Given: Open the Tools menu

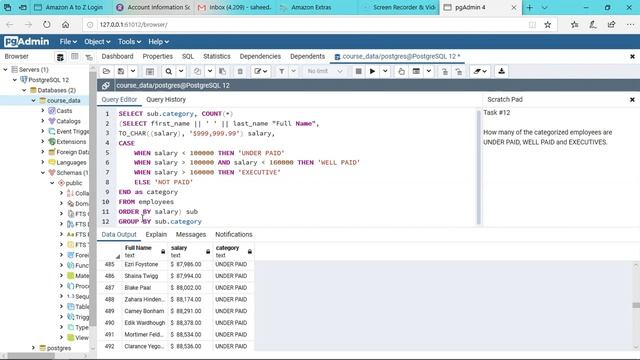Looking at the screenshot, I should (x=129, y=42).
